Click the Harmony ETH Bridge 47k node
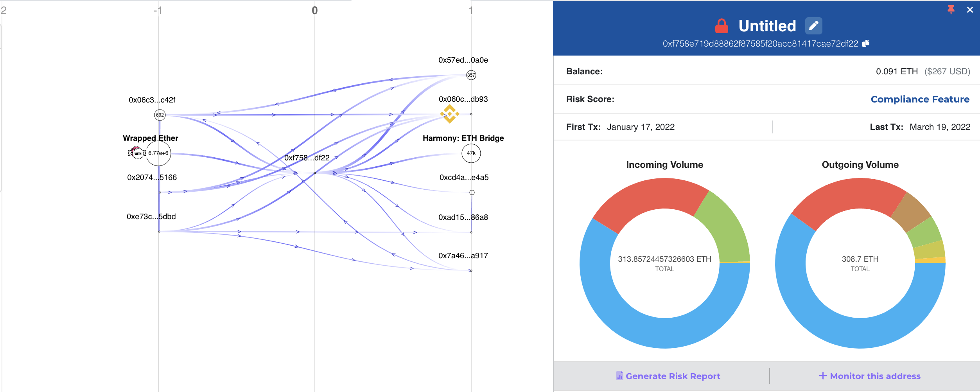 tap(471, 153)
